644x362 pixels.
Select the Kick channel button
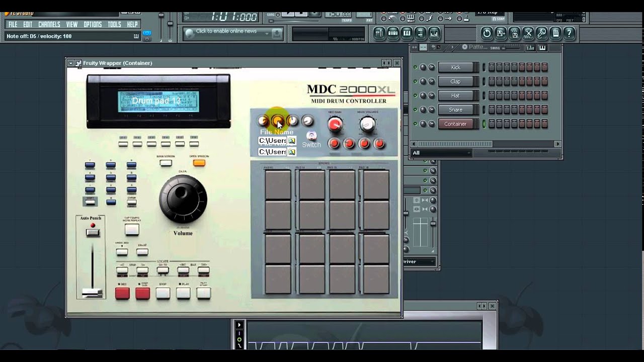click(x=456, y=67)
